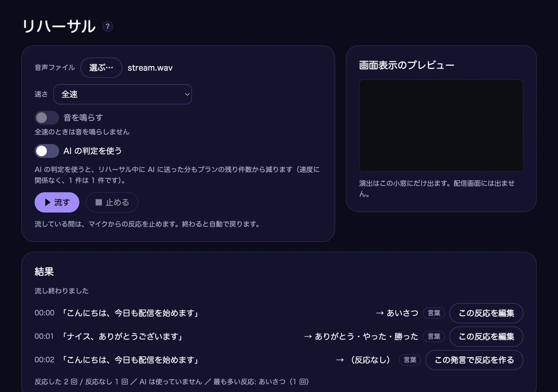Click the 00:01 result timestamp
Viewport: 558px width, 392px height.
(x=44, y=336)
